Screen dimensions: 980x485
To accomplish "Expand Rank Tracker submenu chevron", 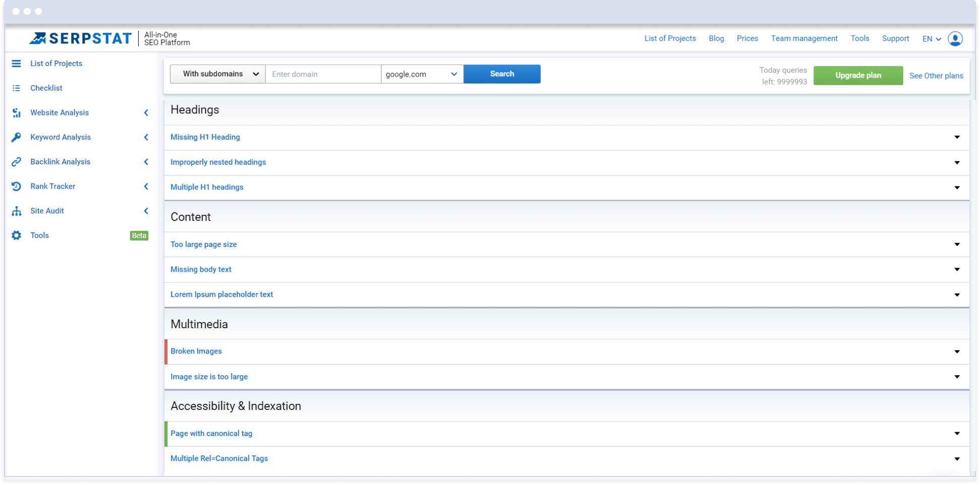I will (146, 187).
